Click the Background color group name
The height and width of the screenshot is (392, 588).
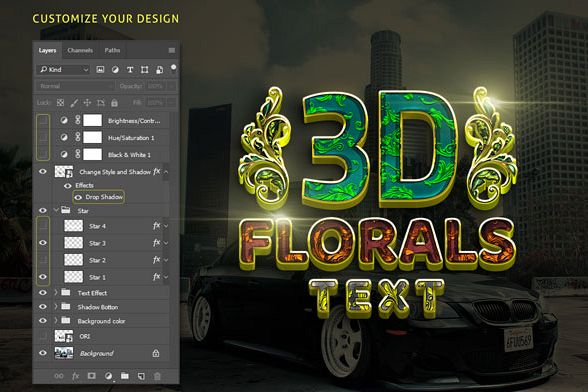(x=101, y=321)
